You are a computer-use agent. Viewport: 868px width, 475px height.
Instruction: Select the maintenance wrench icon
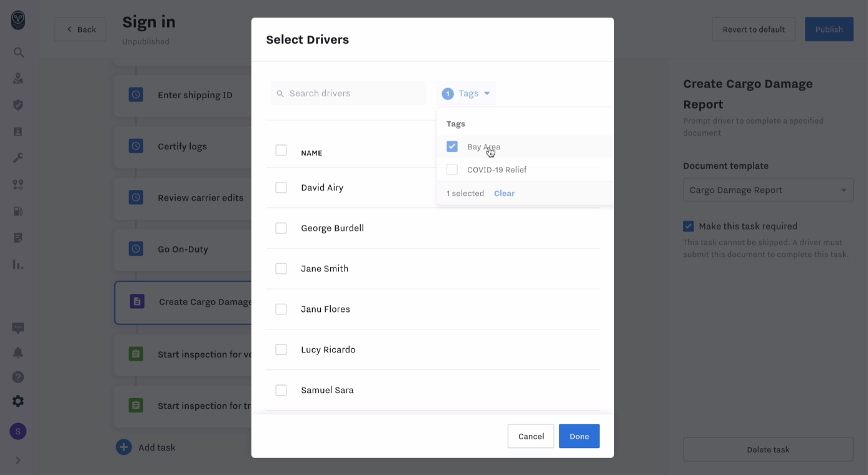pos(18,157)
